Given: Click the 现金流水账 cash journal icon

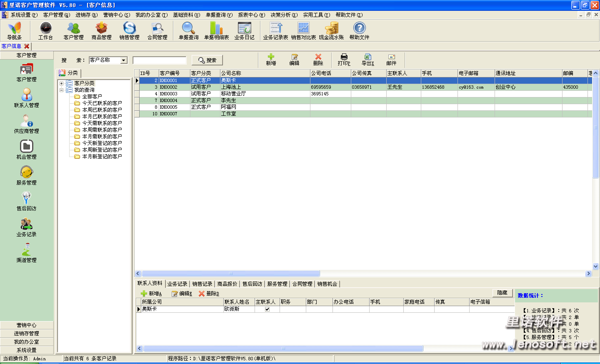Looking at the screenshot, I should click(331, 30).
